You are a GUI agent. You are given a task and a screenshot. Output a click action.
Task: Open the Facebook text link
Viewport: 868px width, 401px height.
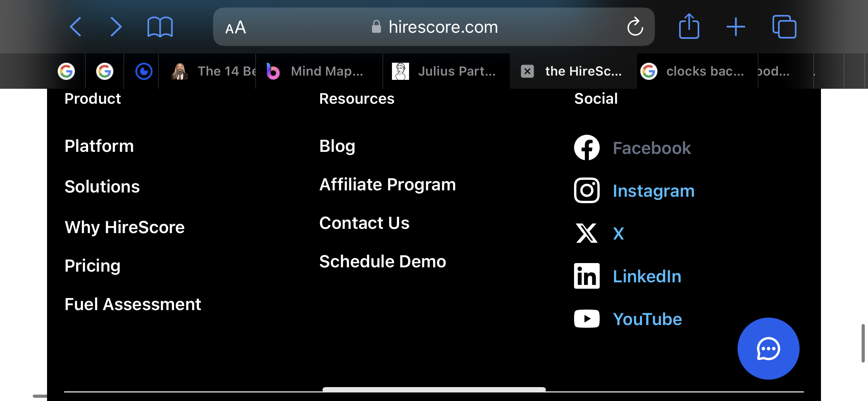point(652,148)
